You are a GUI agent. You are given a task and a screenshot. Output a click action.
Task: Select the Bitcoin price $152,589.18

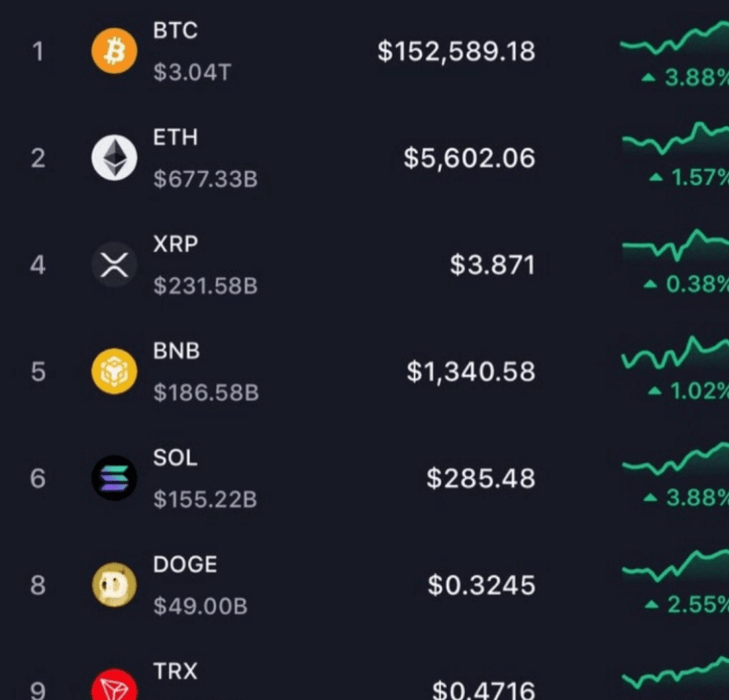(x=456, y=52)
